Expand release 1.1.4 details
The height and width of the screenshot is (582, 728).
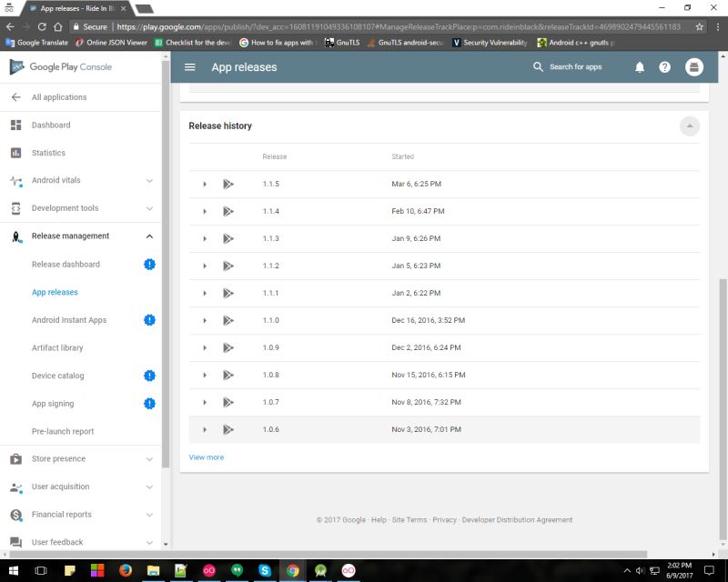click(205, 212)
